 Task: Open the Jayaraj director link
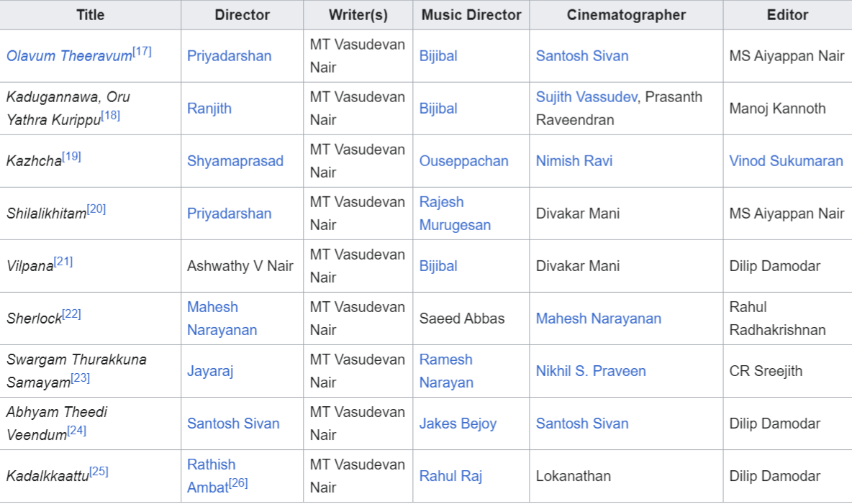pos(209,372)
